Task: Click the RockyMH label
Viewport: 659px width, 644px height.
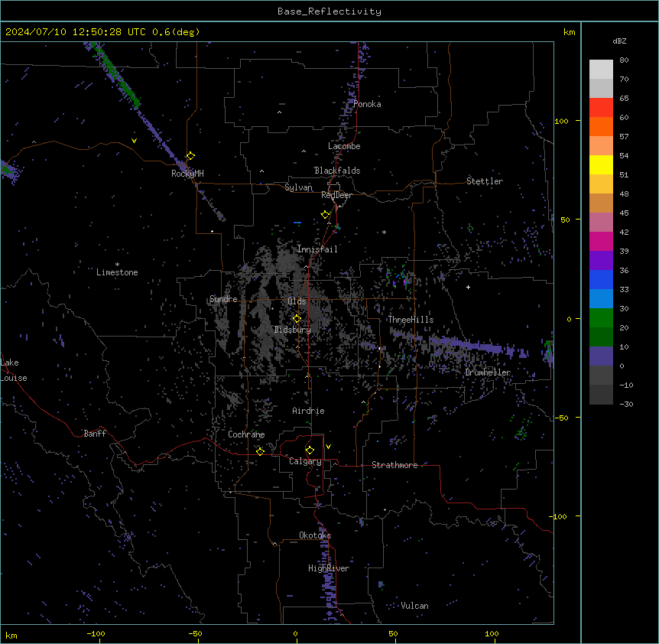Action: click(187, 174)
